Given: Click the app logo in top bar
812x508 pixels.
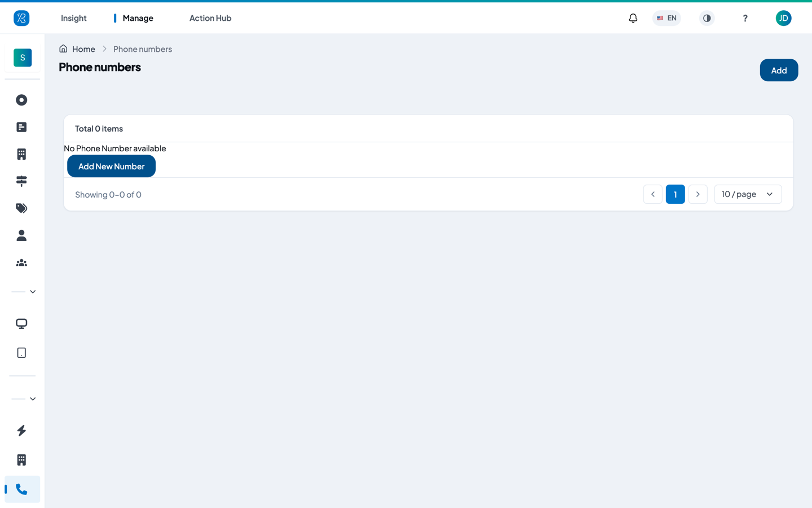Looking at the screenshot, I should 21,18.
